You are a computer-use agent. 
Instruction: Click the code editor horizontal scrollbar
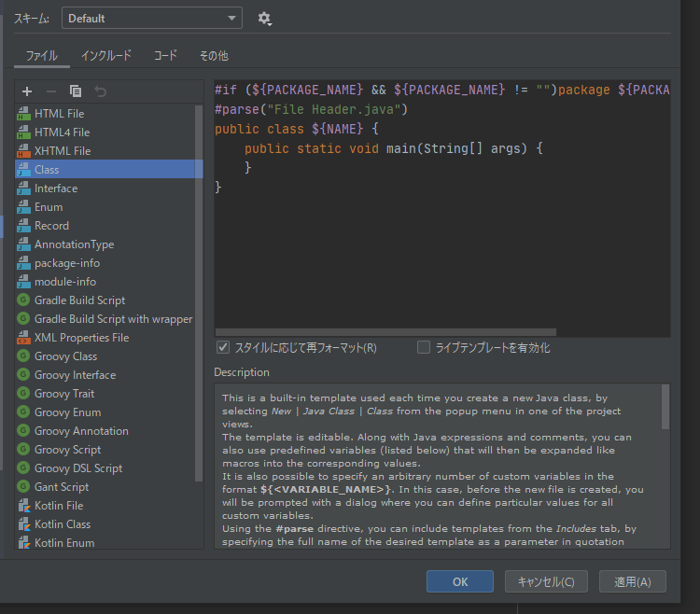point(385,332)
